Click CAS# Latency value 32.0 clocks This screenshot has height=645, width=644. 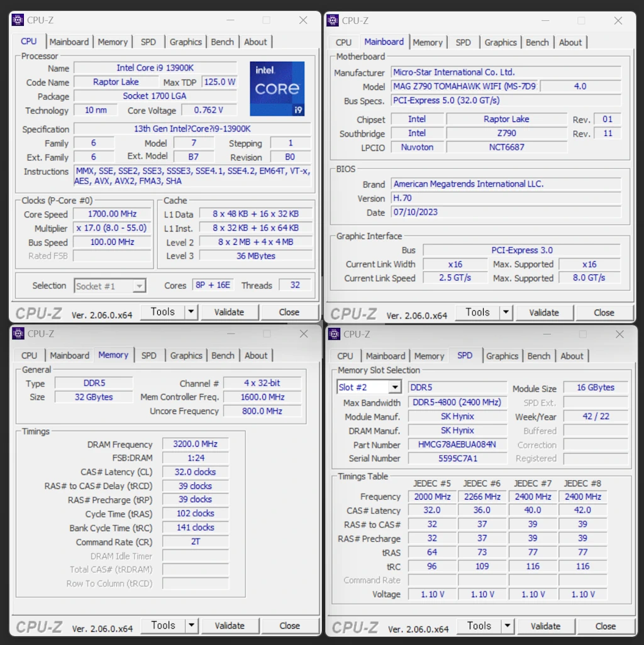(196, 472)
